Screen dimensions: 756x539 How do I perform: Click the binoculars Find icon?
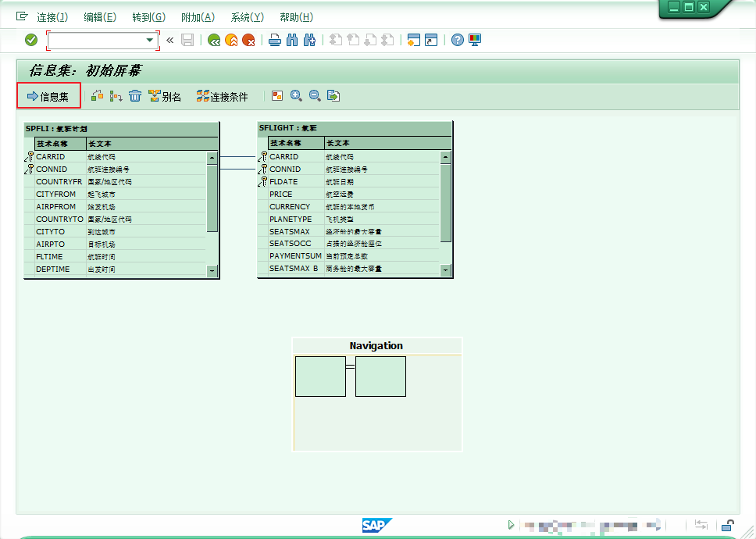tap(292, 40)
